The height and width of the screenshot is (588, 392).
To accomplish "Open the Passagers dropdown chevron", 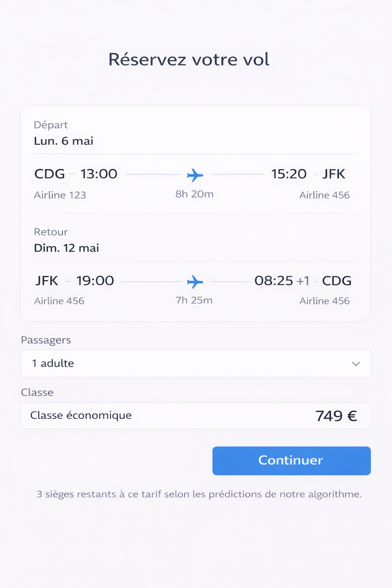I will point(356,364).
